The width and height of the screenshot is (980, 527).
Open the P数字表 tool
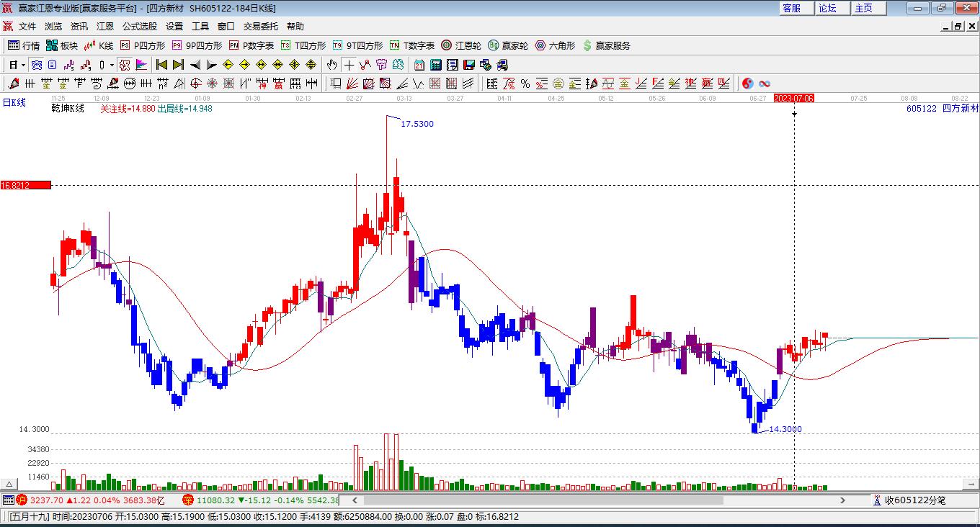tap(251, 45)
